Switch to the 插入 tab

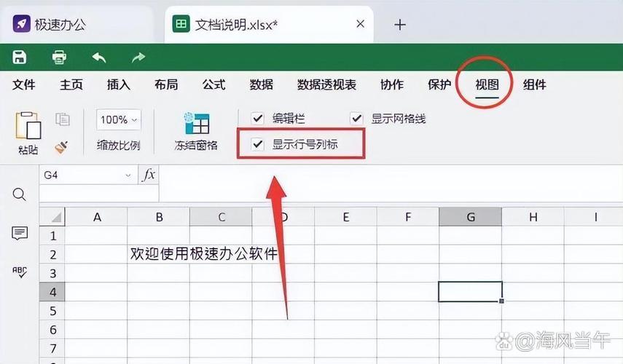(x=119, y=84)
